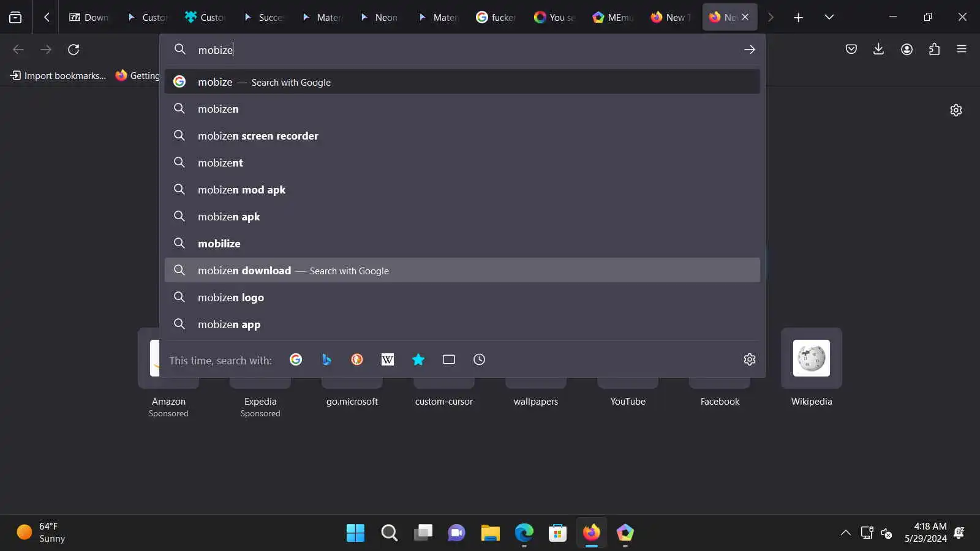
Task: Open the Extensions puzzle-piece menu
Action: tap(934, 50)
